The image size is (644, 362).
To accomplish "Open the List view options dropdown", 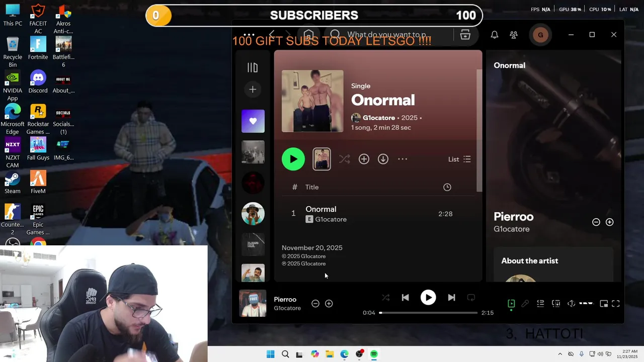I will point(459,159).
